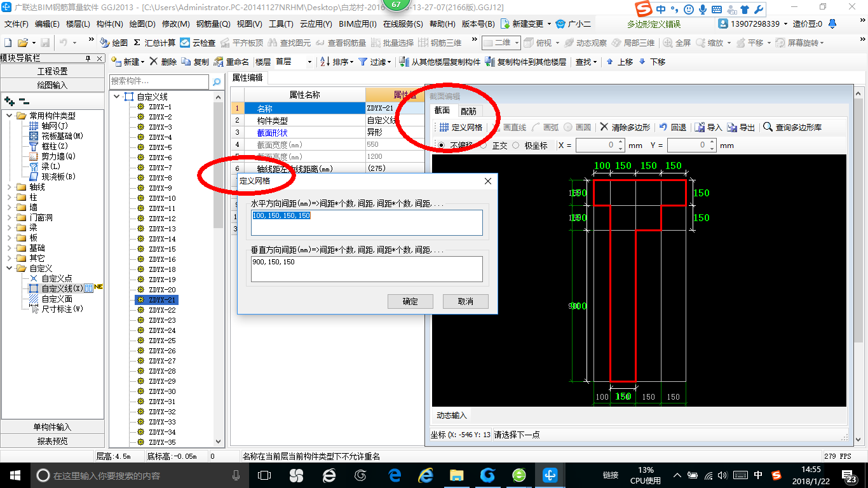Click the 垂直方向间距 input field
Image resolution: width=868 pixels, height=488 pixels.
pyautogui.click(x=367, y=269)
